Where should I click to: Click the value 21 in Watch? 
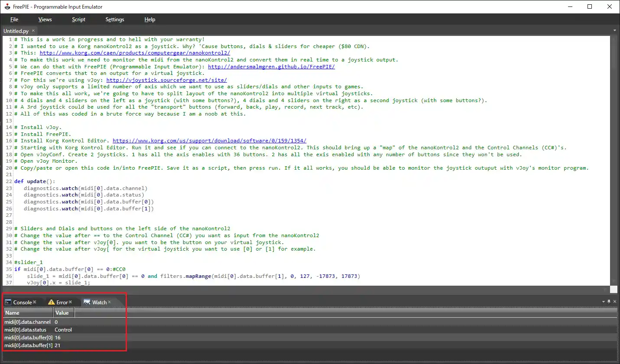(58, 345)
